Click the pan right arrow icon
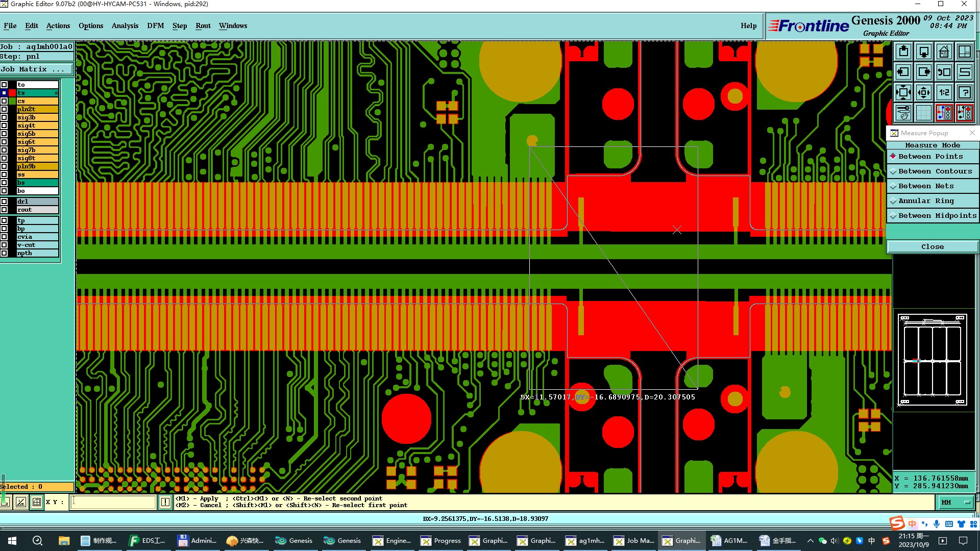This screenshot has width=980, height=551. coord(924,72)
